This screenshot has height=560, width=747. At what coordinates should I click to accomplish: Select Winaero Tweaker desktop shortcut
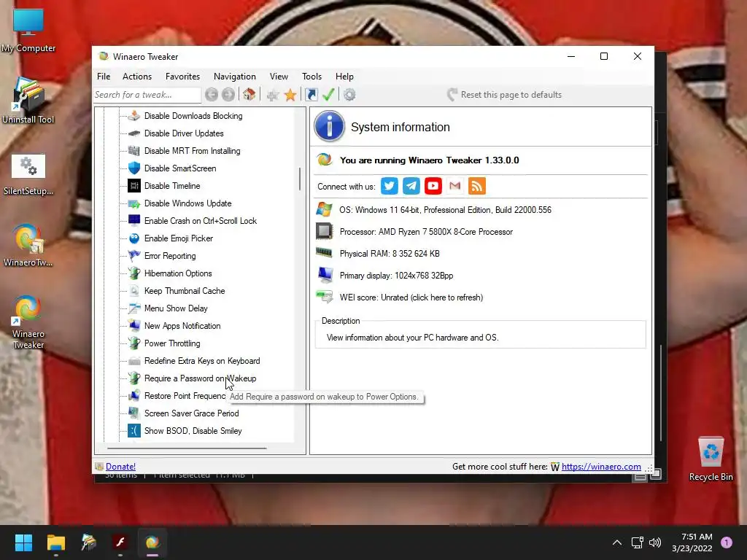(x=28, y=322)
